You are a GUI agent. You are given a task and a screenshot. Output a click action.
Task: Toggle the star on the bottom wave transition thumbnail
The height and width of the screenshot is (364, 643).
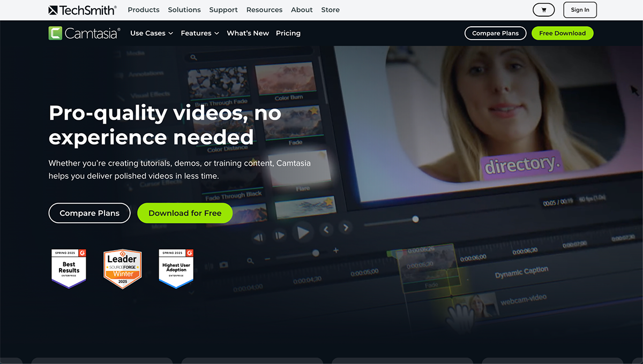coord(328,201)
